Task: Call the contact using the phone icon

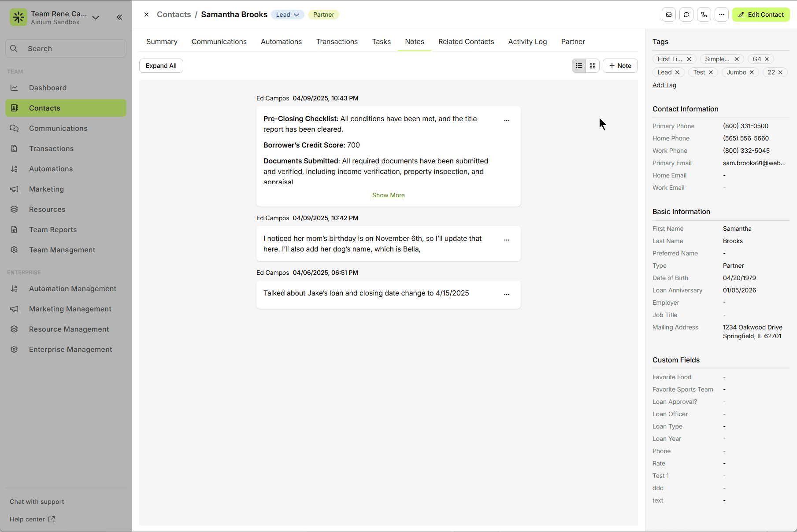Action: coord(704,15)
